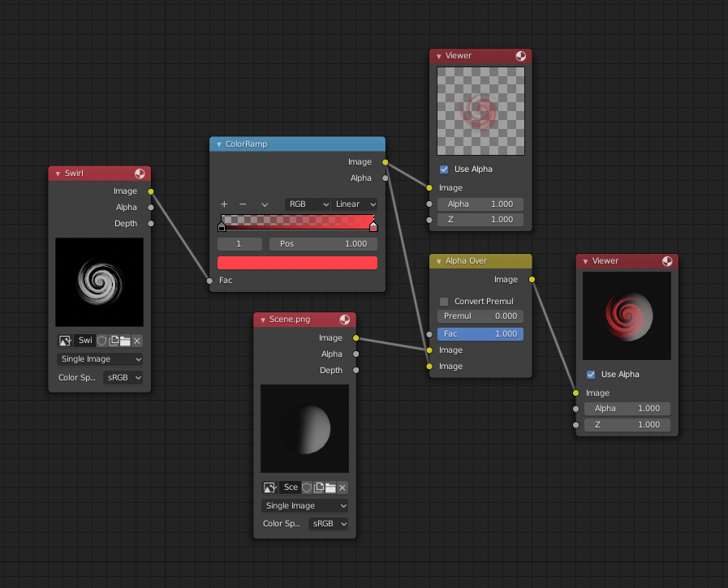Image resolution: width=728 pixels, height=588 pixels.
Task: Click Alpha 1.000 field in top Viewer
Action: point(480,204)
